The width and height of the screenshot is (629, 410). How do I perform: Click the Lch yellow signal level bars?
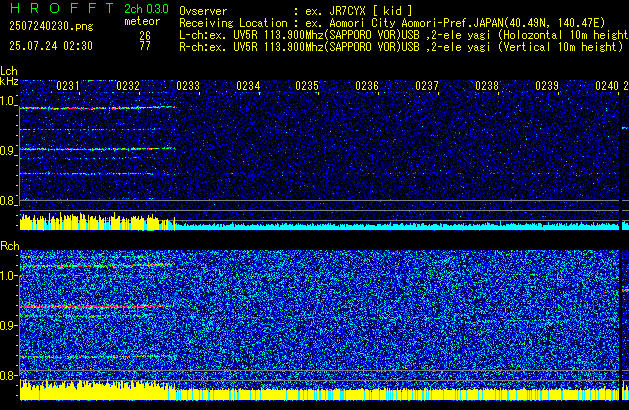97,222
